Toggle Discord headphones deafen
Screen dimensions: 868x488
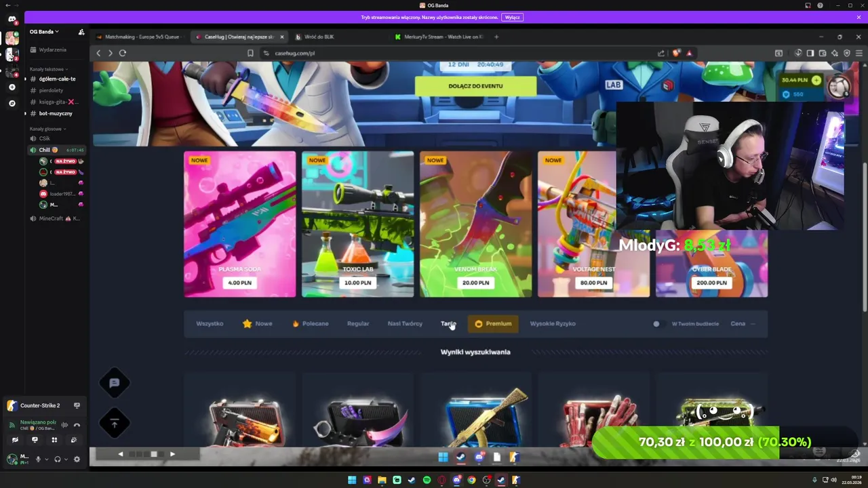pyautogui.click(x=57, y=459)
